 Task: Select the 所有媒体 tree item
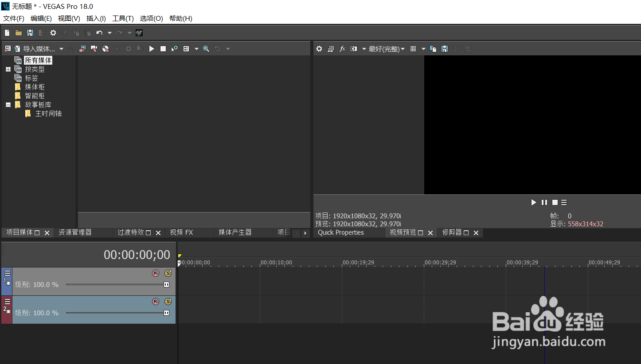[38, 60]
